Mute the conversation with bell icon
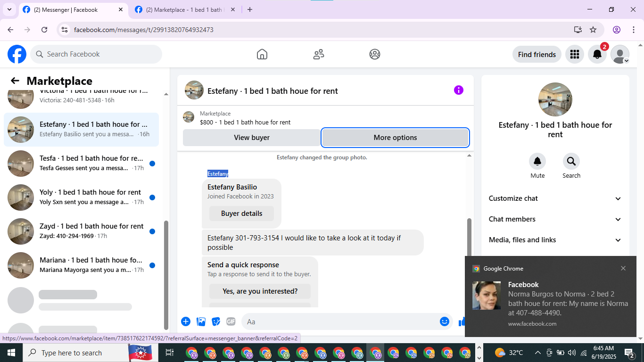The image size is (644, 362). tap(537, 162)
